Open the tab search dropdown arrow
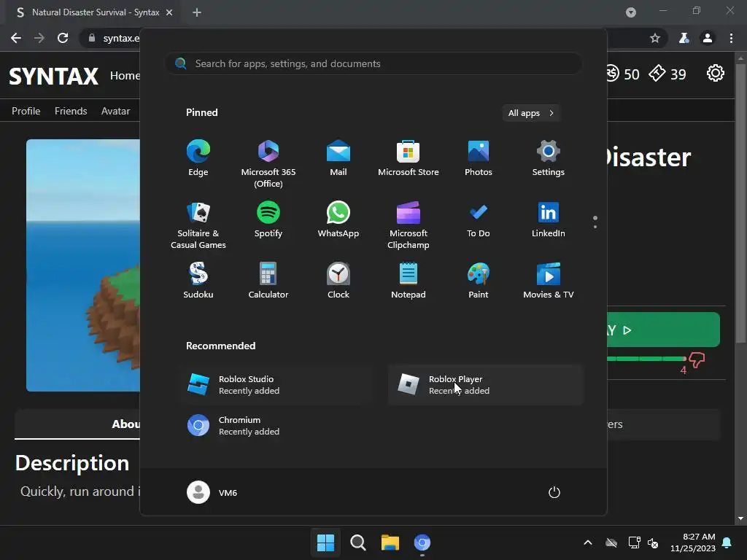This screenshot has width=747, height=560. tap(631, 12)
